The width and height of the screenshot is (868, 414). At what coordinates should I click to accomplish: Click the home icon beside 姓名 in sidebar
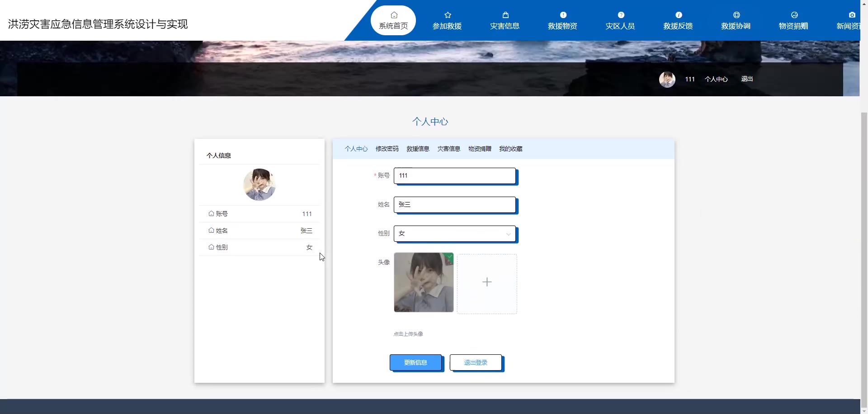pos(211,230)
